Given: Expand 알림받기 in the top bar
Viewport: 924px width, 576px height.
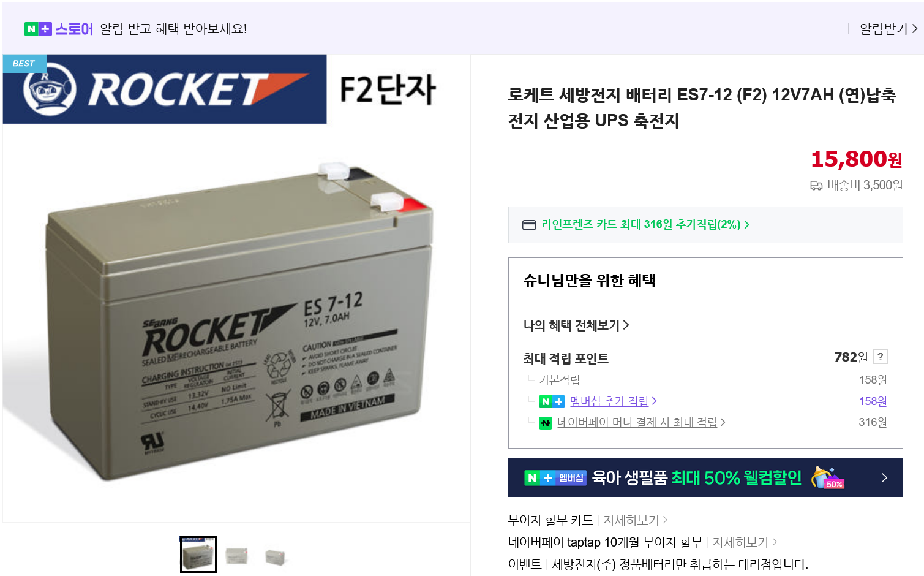Looking at the screenshot, I should [x=888, y=29].
